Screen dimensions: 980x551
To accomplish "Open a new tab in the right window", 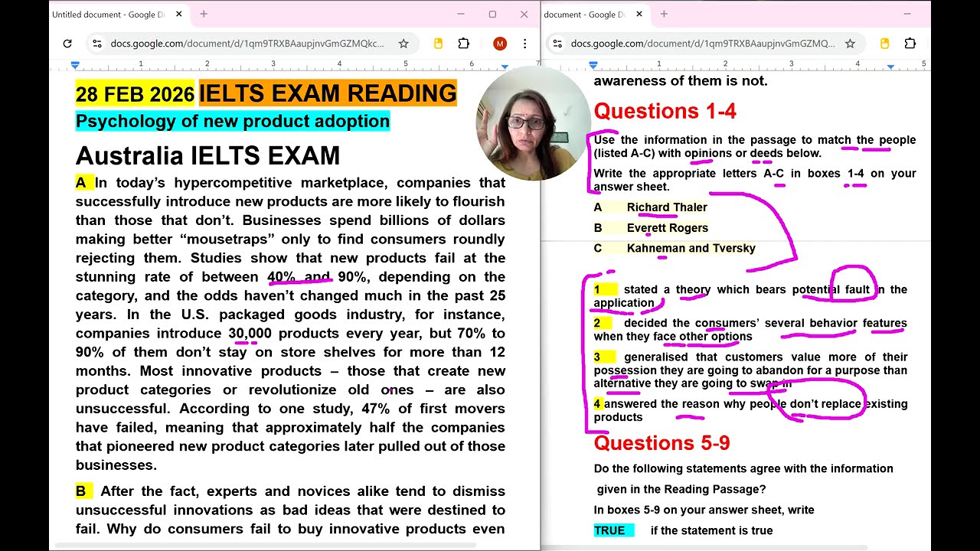I will 664,14.
